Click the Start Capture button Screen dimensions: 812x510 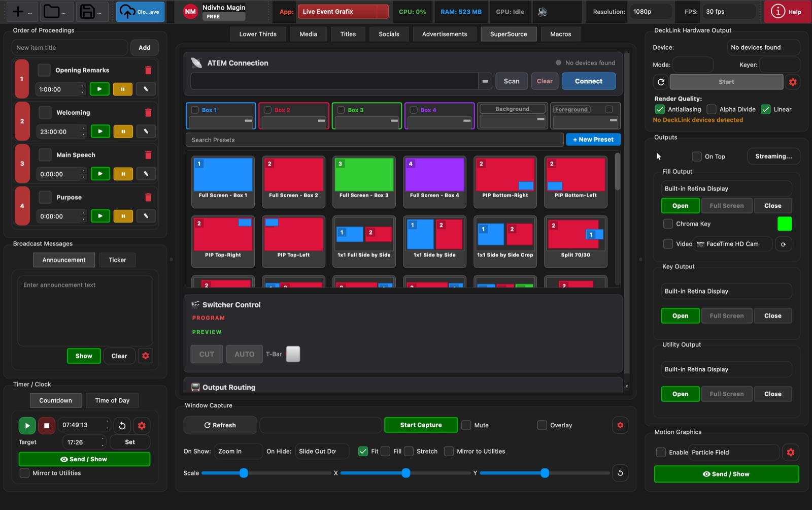(x=421, y=425)
